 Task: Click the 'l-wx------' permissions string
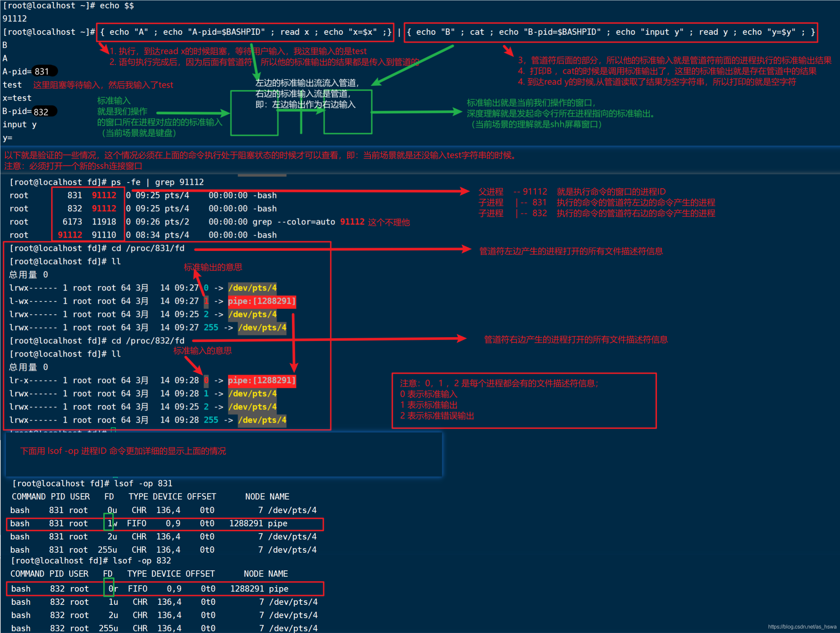[33, 301]
